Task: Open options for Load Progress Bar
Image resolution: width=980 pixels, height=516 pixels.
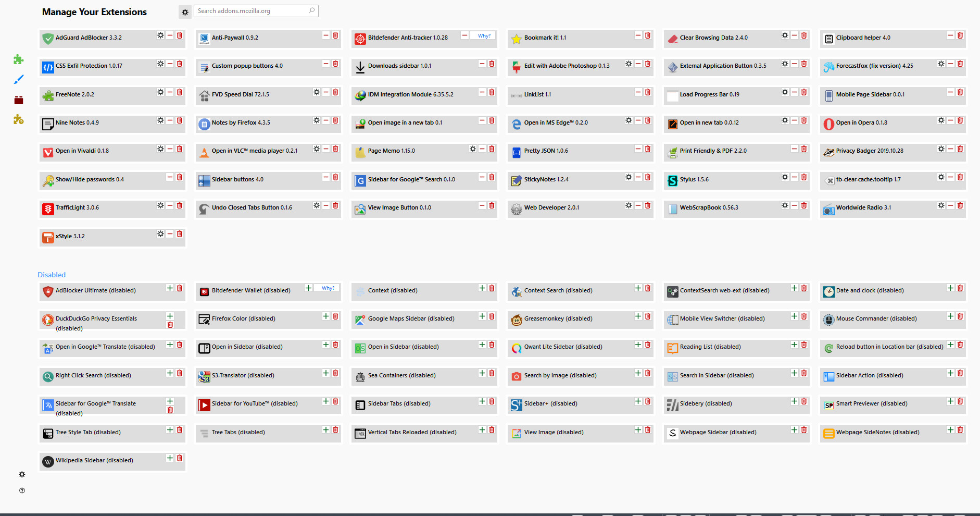Action: (x=785, y=92)
